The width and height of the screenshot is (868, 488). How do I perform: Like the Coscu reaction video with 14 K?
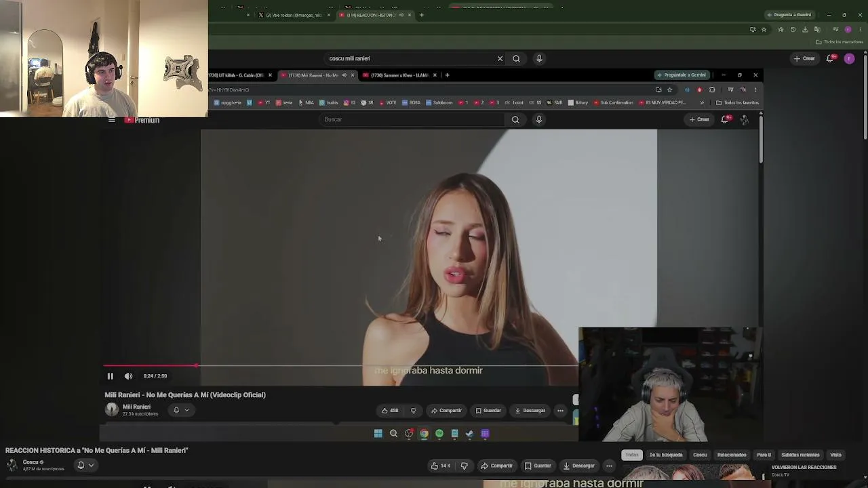[441, 466]
